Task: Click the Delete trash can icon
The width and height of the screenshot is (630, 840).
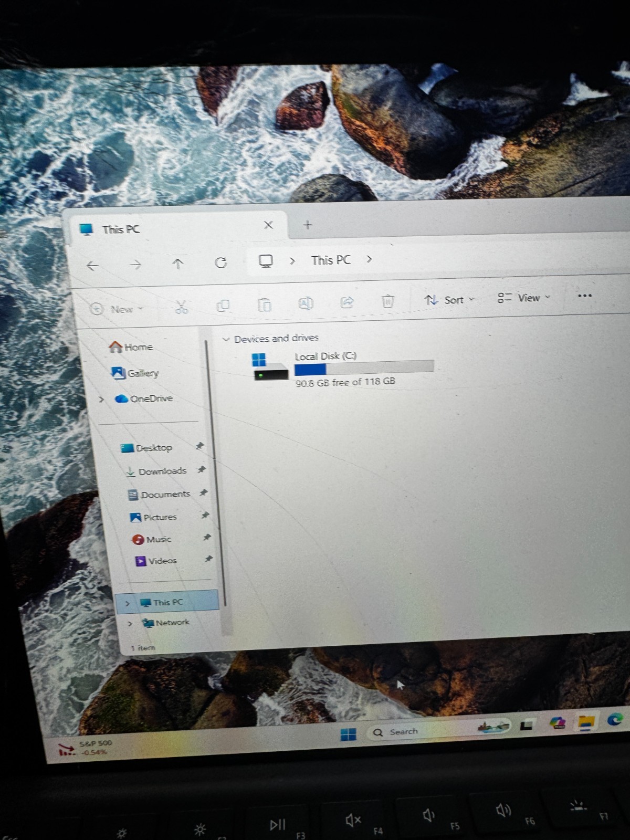Action: tap(387, 301)
